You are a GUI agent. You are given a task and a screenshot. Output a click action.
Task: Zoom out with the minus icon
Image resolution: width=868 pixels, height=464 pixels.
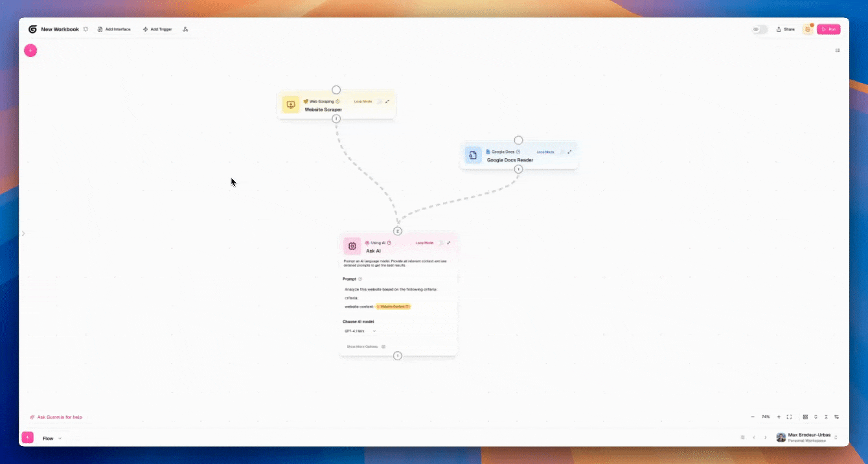point(753,417)
